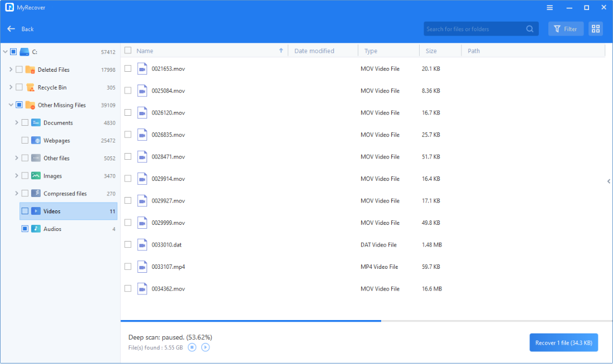The height and width of the screenshot is (364, 613).
Task: Click the 0033107.mp4 file icon
Action: [142, 267]
